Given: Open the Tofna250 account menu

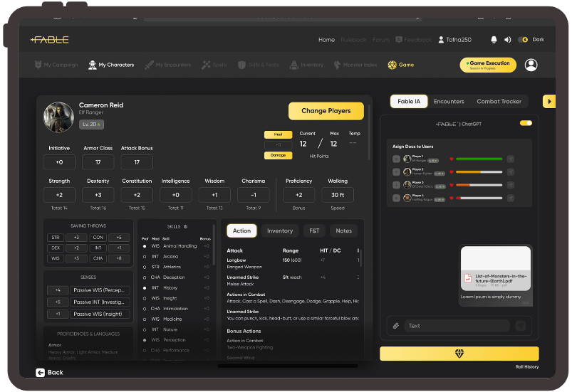Looking at the screenshot, I should pos(454,40).
